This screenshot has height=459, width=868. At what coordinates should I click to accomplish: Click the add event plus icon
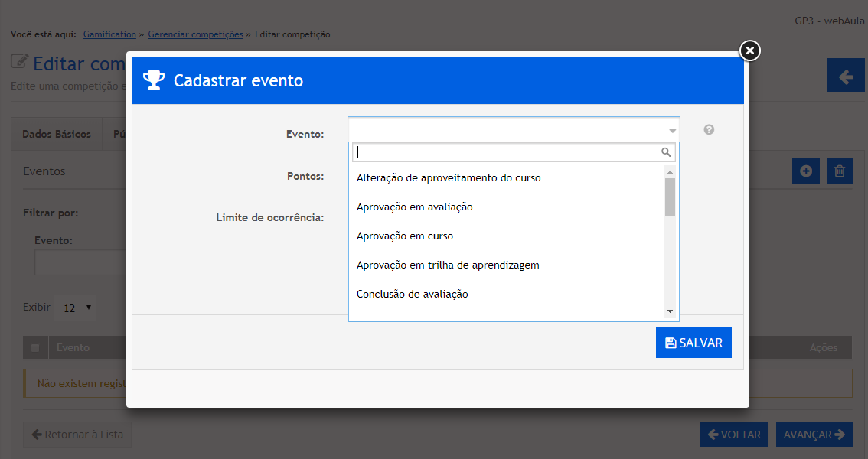coord(805,171)
